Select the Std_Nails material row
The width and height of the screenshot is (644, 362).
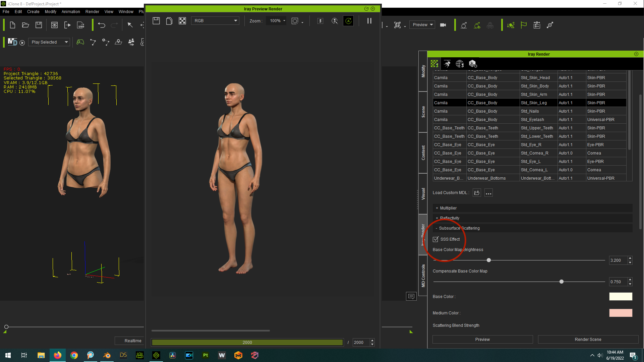530,111
